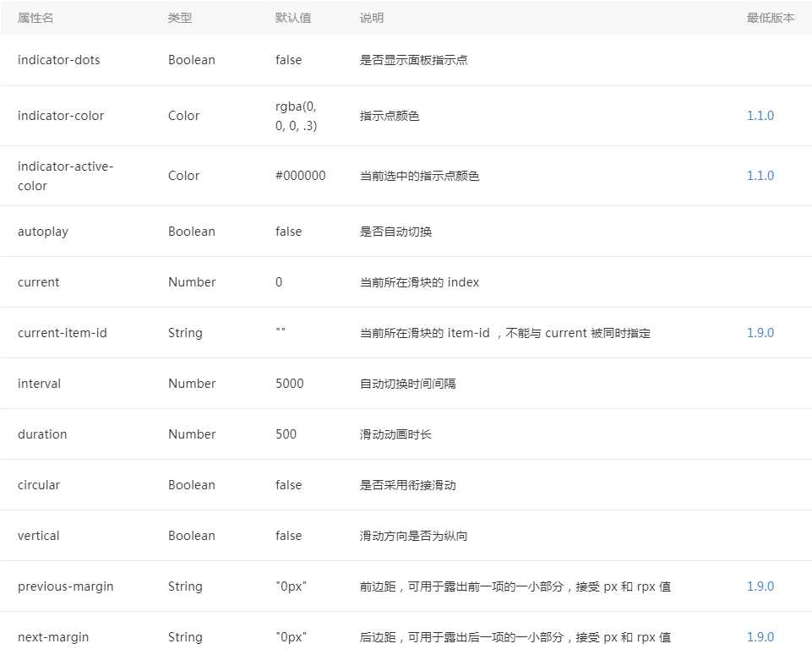Open the 1.9.0 version link for previous-margin
The image size is (812, 660).
[760, 586]
